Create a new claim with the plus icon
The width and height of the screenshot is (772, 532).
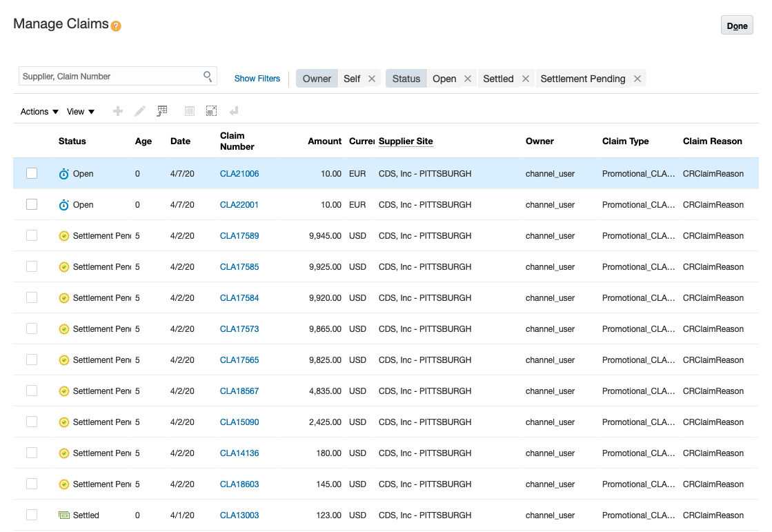point(117,111)
